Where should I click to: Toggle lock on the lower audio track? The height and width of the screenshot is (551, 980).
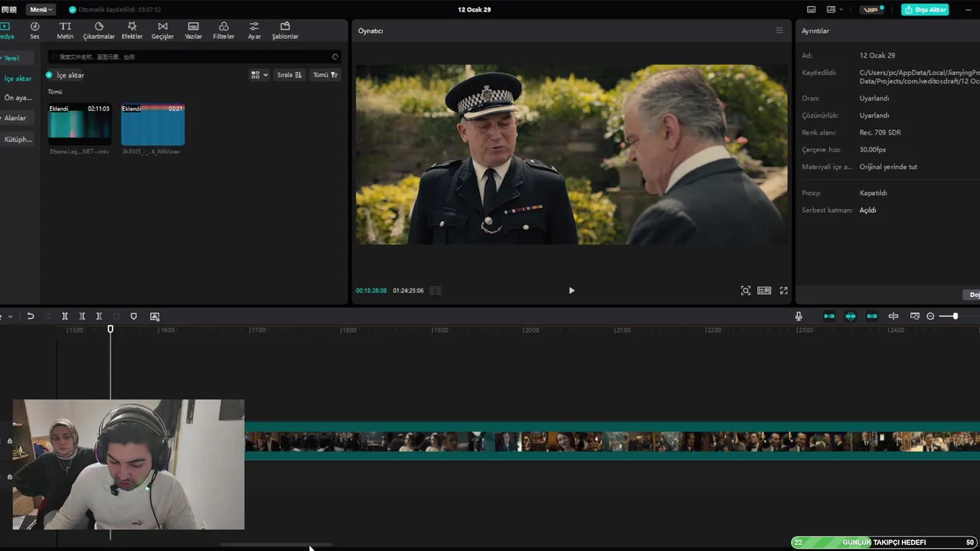[10, 477]
